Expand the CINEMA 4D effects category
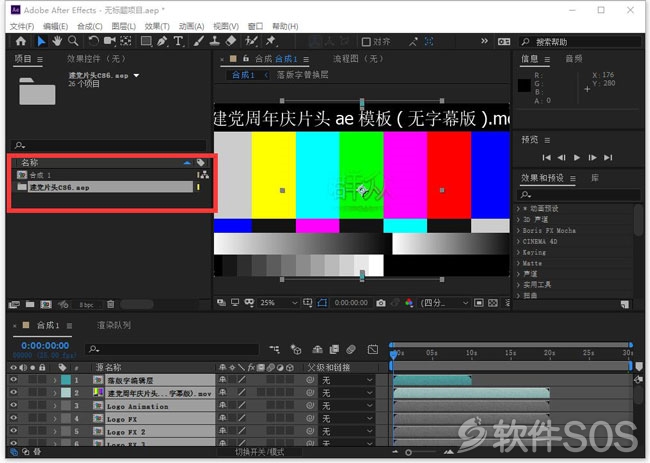 point(518,241)
